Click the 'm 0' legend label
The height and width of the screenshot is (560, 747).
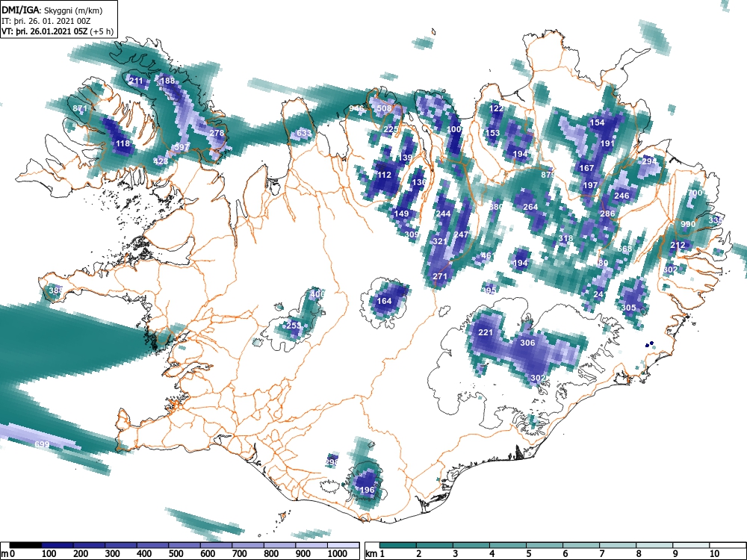(8, 554)
